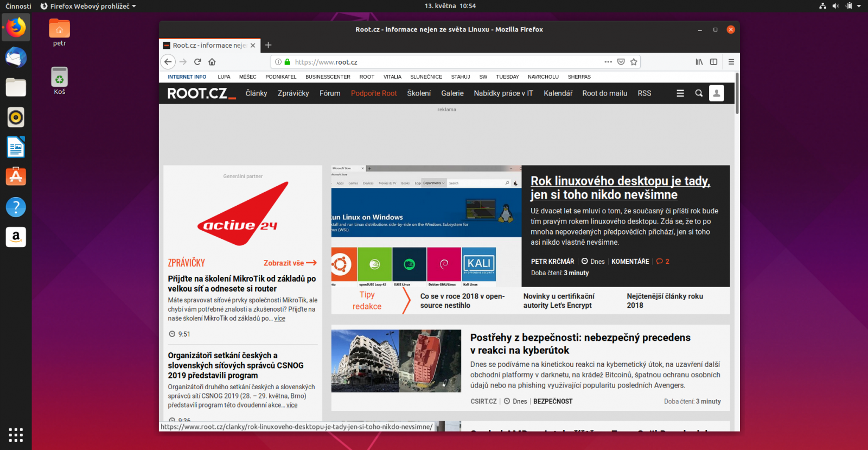The width and height of the screenshot is (868, 450).
Task: Click Podpořte Root in the navigation
Action: tap(374, 93)
